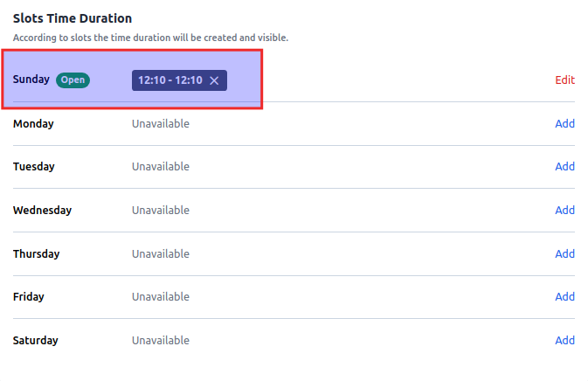Click the Saturday day label
588x381 pixels.
pyautogui.click(x=36, y=340)
